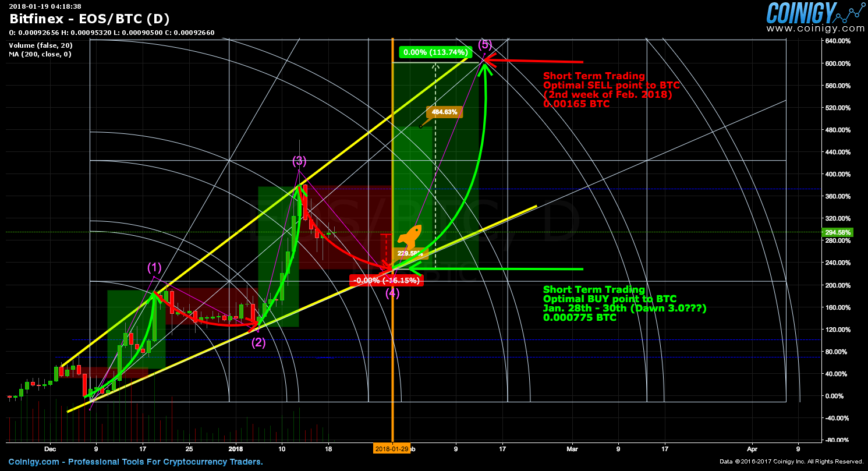The height and width of the screenshot is (471, 868).
Task: Click the green 0.00% (113.74%) target label
Action: (434, 52)
